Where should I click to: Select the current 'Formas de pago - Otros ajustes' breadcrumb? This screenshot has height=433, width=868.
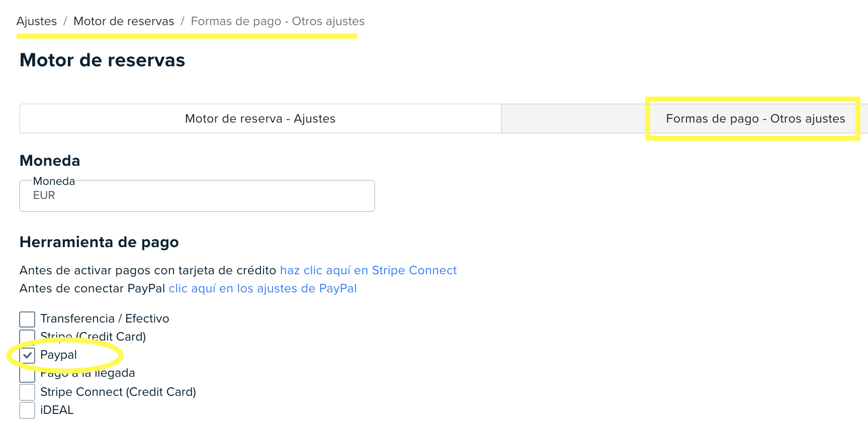[278, 21]
